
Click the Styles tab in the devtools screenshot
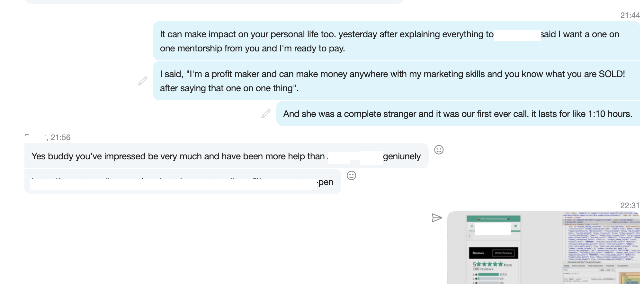[567, 266]
